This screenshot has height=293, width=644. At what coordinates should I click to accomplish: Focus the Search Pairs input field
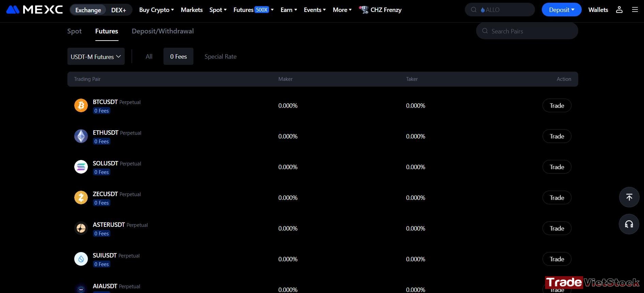[x=527, y=31]
